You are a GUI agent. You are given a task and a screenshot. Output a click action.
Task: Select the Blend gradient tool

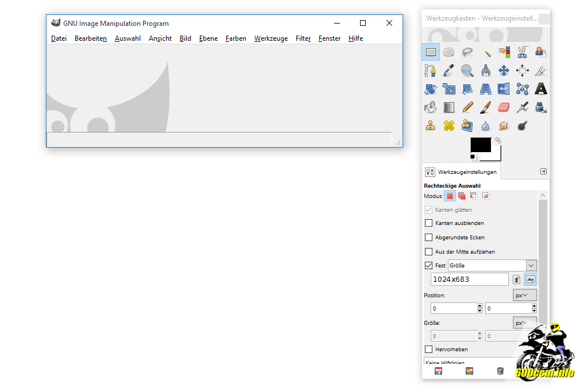tap(449, 107)
